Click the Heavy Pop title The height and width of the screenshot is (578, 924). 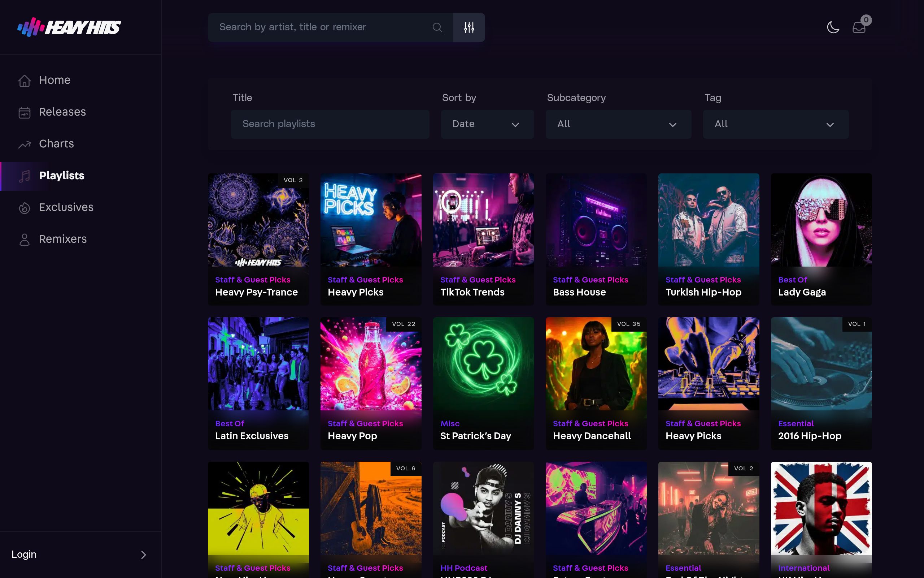point(352,436)
